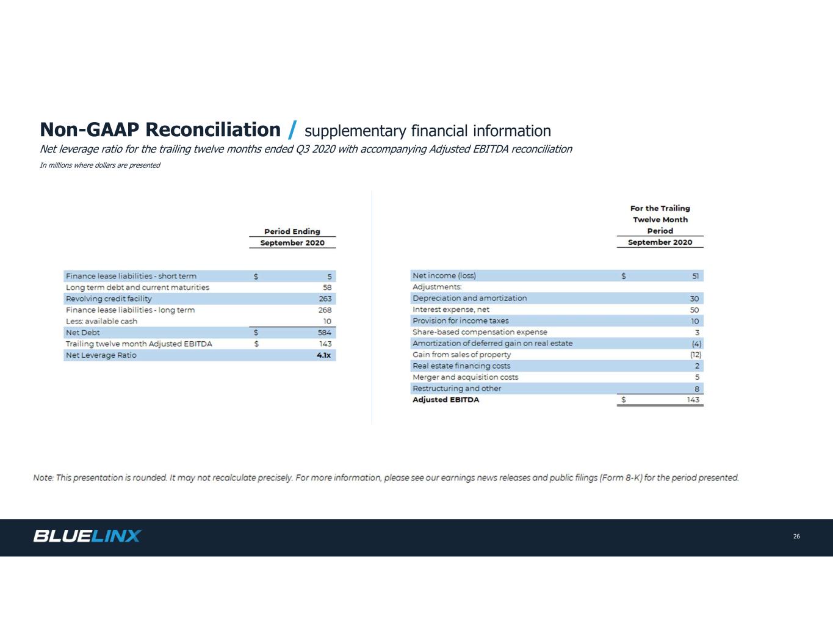Select the Net Debt row label

(x=83, y=333)
